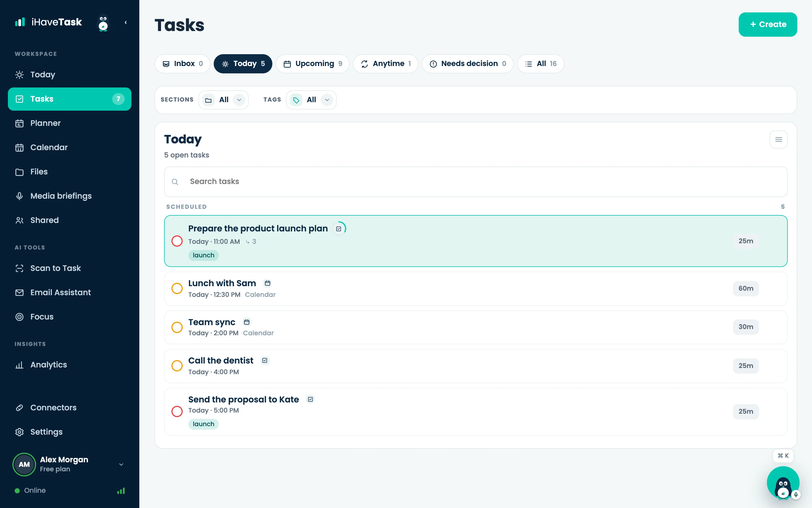
Task: Click the launch tag on Send the proposal
Action: pos(203,424)
